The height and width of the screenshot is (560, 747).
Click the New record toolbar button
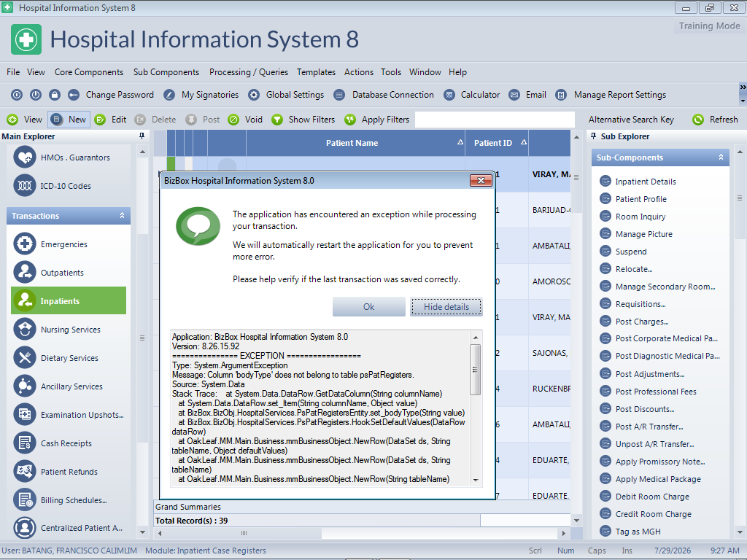point(69,120)
